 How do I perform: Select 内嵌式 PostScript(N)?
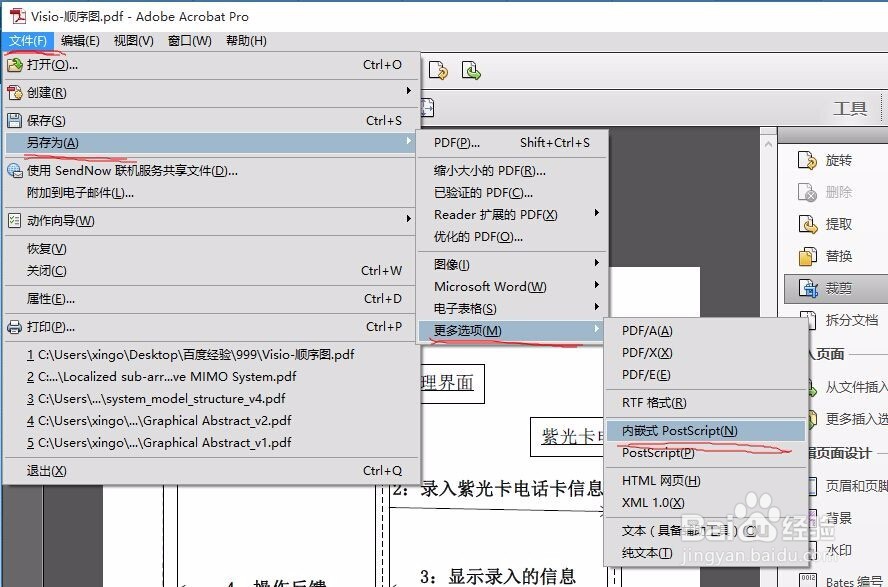point(706,431)
